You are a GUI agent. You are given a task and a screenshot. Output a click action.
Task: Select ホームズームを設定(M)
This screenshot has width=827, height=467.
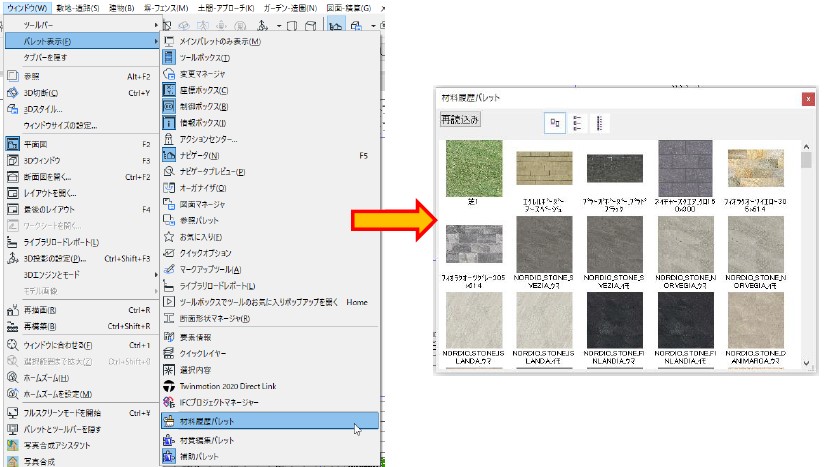(x=82, y=394)
